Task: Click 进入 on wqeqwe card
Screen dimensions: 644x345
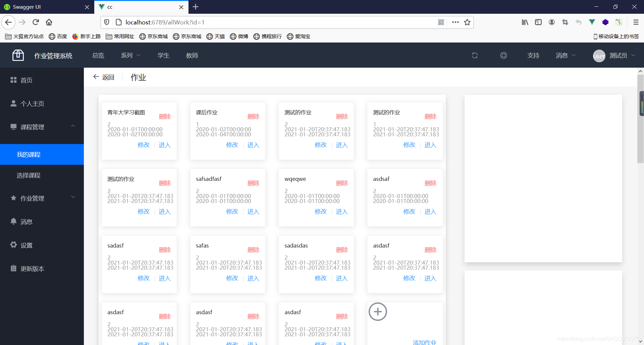Action: (x=342, y=211)
